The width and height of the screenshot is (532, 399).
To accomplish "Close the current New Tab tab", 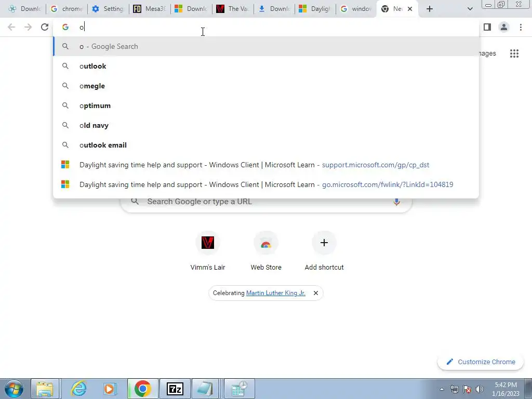I will pos(410,9).
